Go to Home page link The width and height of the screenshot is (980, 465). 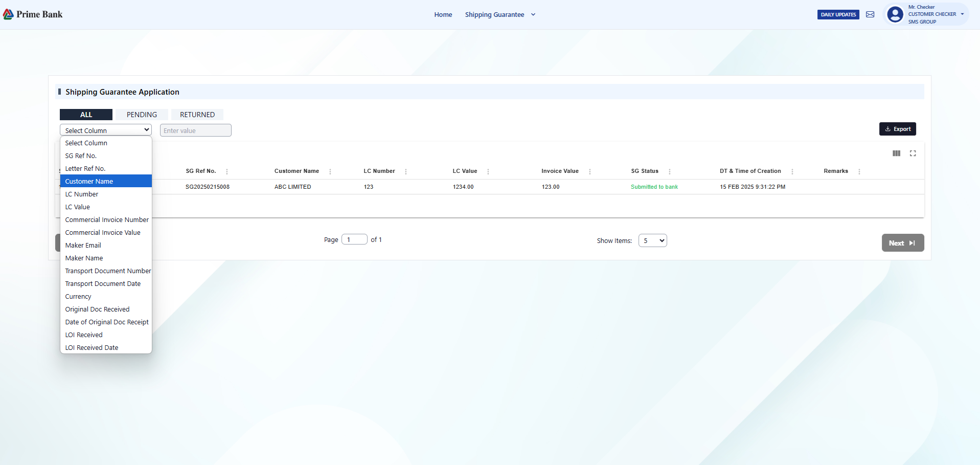(443, 14)
